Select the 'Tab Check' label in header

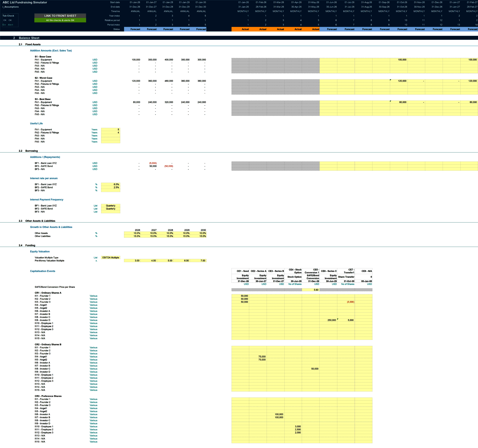(8, 16)
